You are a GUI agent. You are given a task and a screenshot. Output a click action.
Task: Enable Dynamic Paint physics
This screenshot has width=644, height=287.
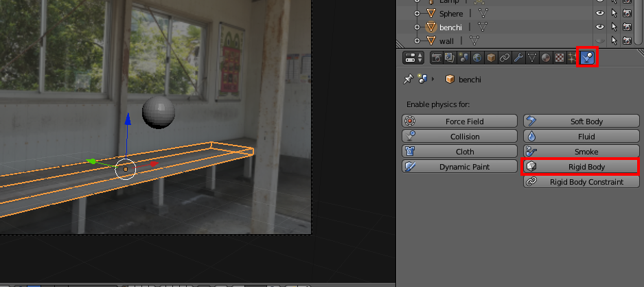pos(459,167)
